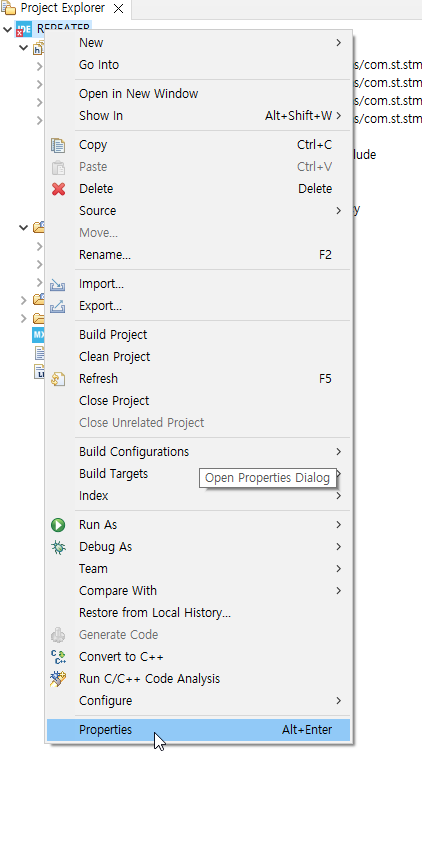Screen dimensions: 422x847
Task: Close the Project Explorer tab
Action: pos(118,8)
